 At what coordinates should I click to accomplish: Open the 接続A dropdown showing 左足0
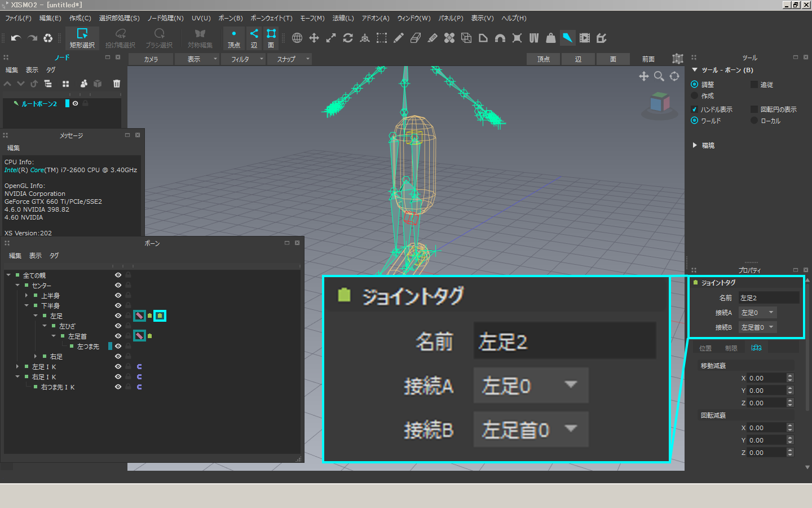tap(758, 312)
